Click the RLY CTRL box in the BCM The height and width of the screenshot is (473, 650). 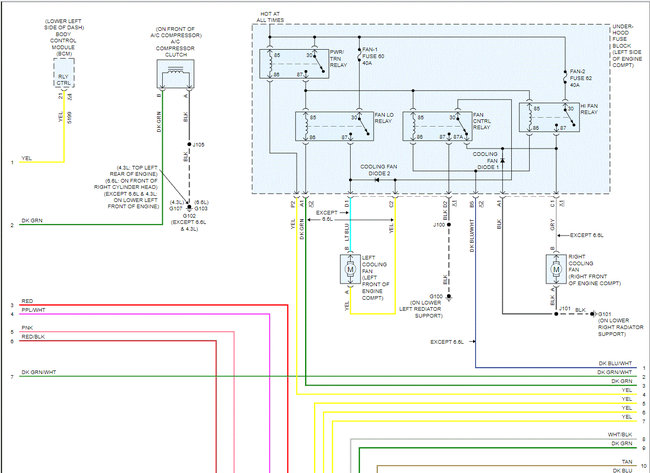64,73
